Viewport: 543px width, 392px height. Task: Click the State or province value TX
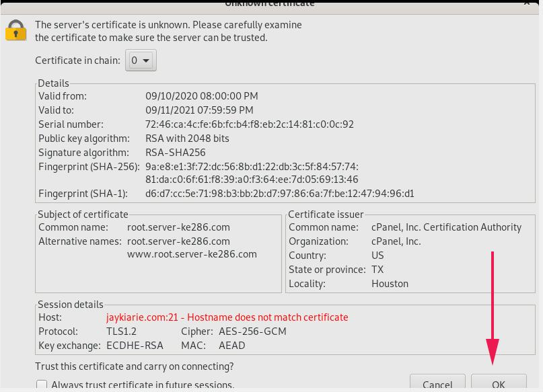coord(377,270)
